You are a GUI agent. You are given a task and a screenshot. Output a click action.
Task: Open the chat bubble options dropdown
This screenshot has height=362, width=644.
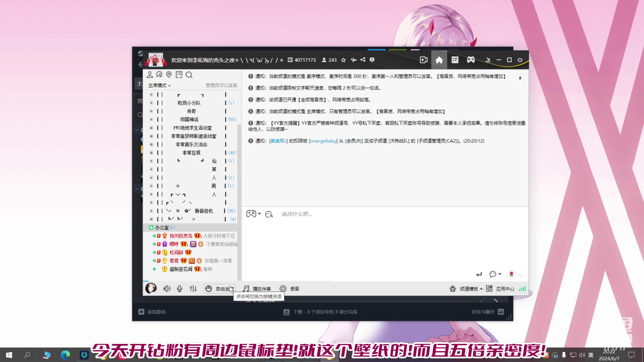point(495,274)
